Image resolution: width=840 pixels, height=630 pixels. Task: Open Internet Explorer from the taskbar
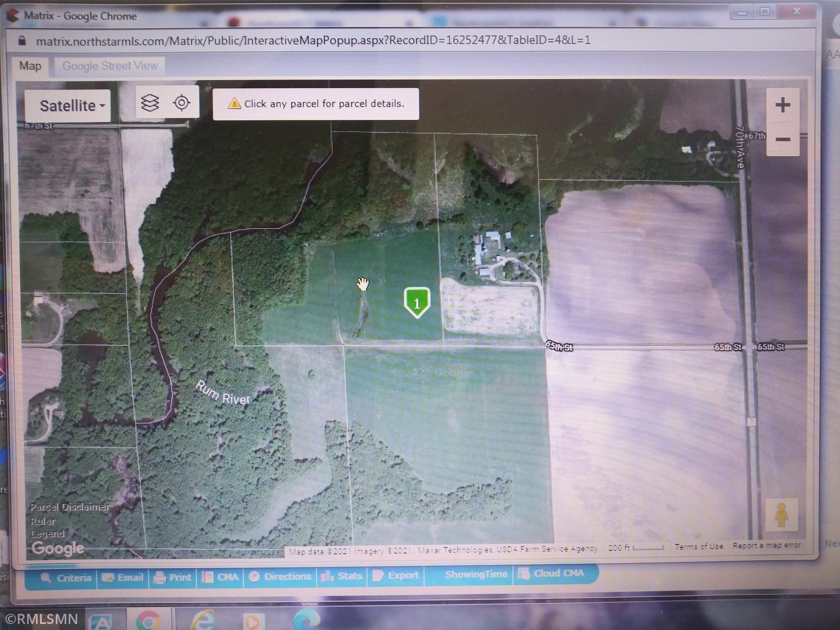(203, 619)
